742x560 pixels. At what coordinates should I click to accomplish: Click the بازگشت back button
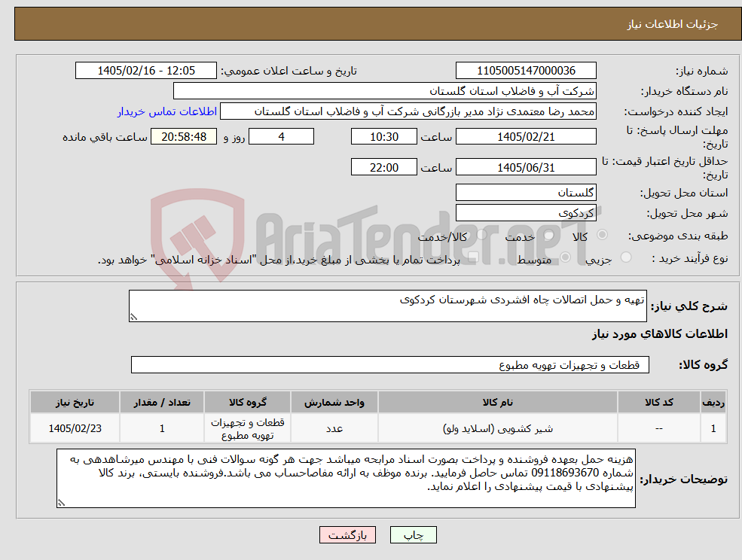click(347, 535)
